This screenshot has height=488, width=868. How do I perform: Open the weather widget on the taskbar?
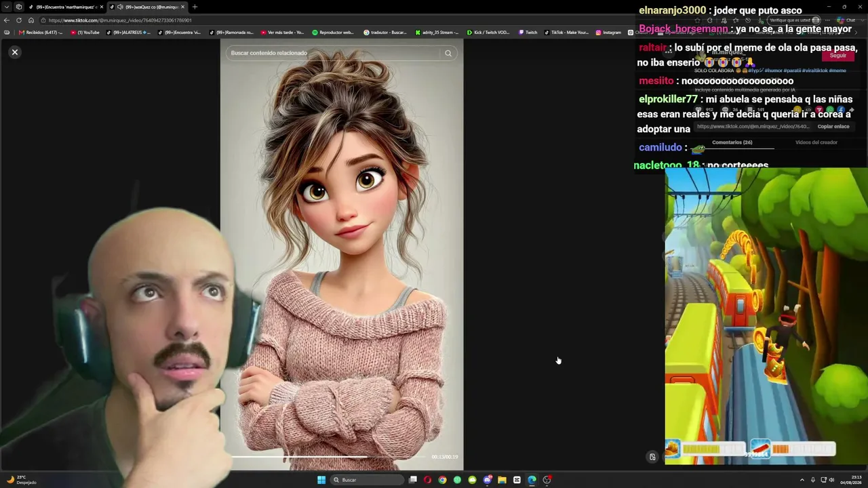point(22,480)
